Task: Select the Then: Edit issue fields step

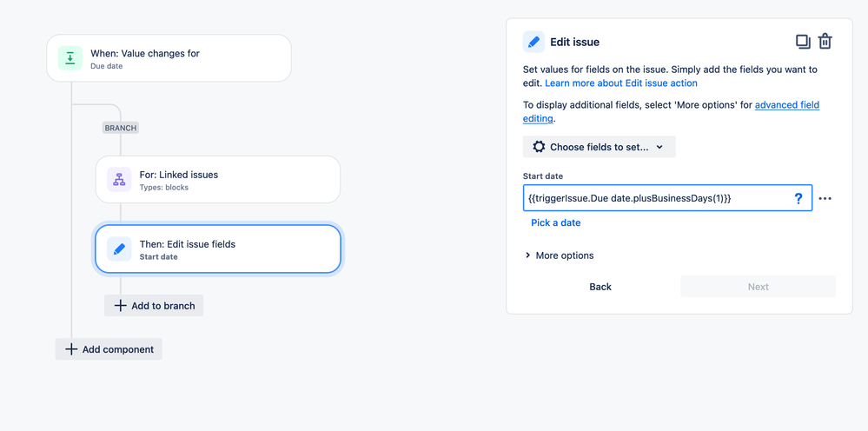Action: (x=218, y=249)
